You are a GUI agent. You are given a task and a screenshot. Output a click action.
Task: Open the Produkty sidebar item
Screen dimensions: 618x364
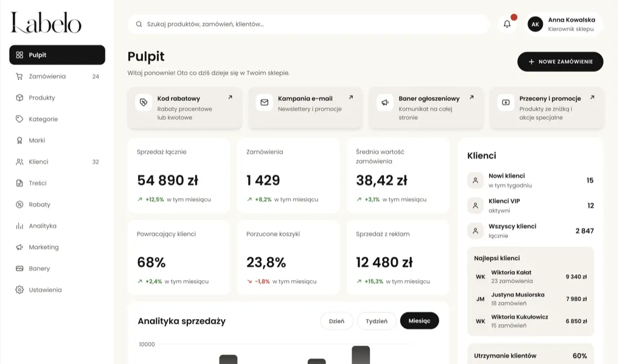pos(57,98)
